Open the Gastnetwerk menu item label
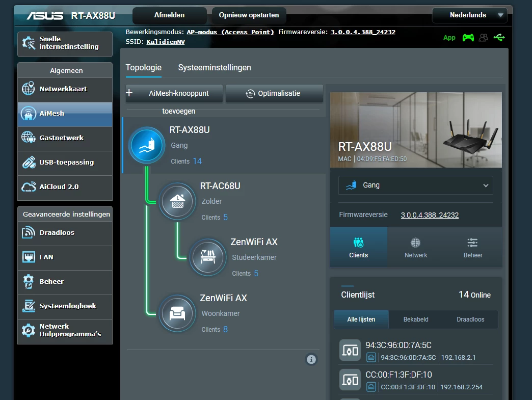The height and width of the screenshot is (400, 532). point(62,138)
